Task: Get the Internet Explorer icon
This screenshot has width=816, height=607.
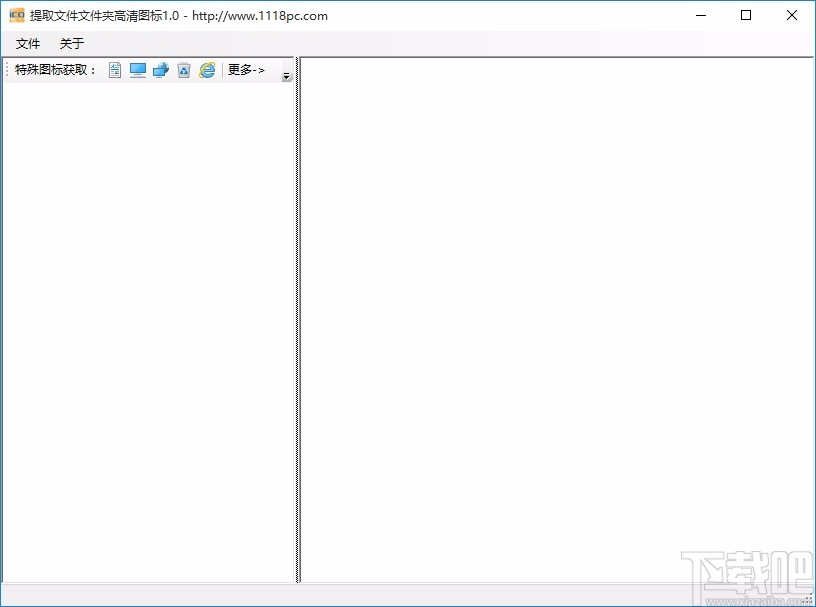Action: (x=207, y=70)
